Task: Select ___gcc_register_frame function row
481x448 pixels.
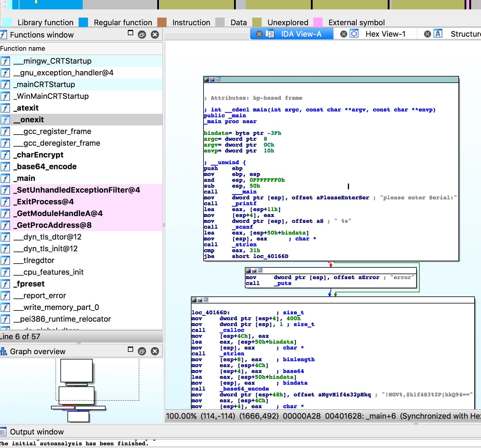Action: (x=81, y=131)
